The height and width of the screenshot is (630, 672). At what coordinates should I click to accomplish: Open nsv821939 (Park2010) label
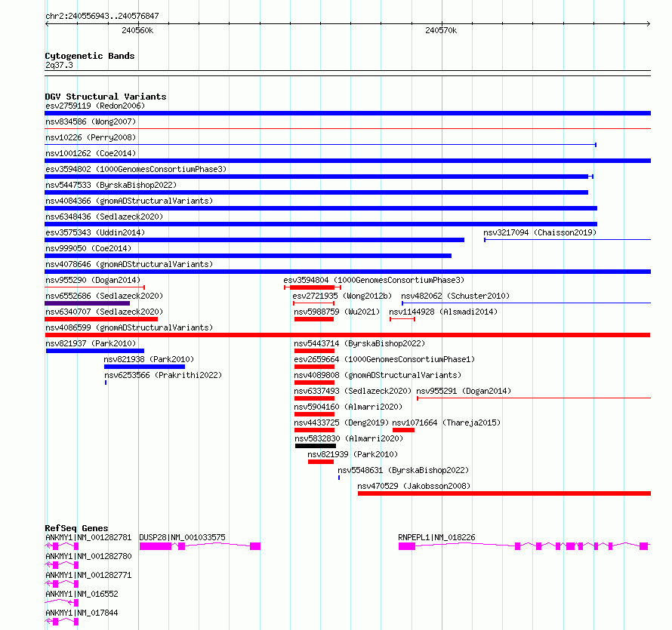point(353,454)
